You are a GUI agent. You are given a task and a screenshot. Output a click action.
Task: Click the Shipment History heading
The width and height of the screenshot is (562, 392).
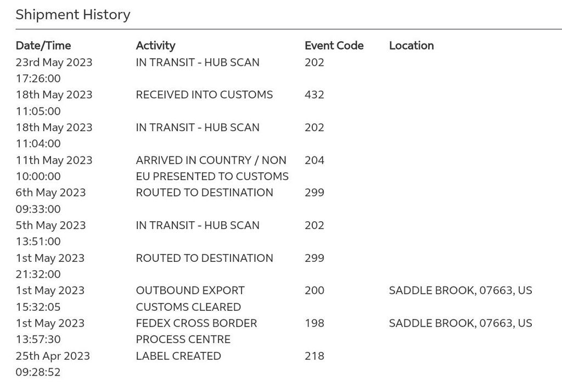click(73, 14)
